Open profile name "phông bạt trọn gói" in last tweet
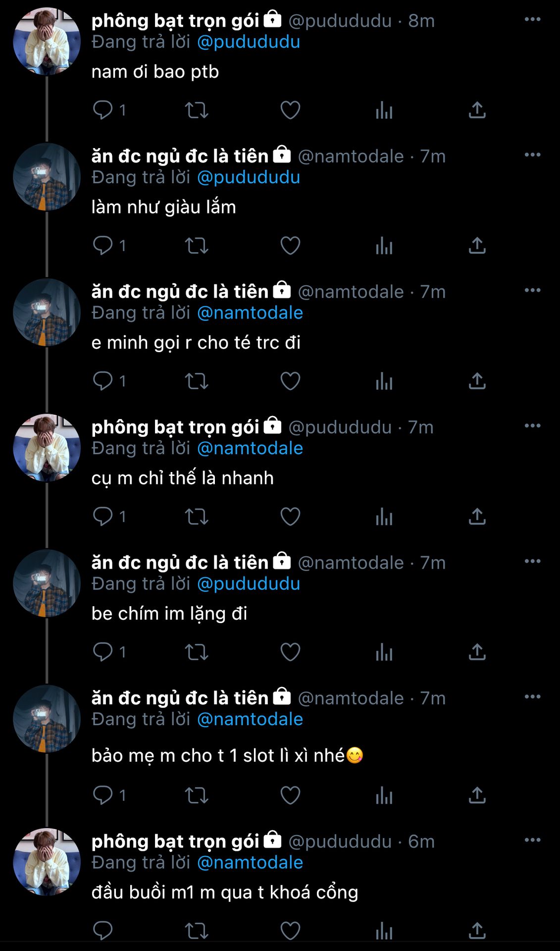Viewport: 560px width, 951px height. click(175, 841)
